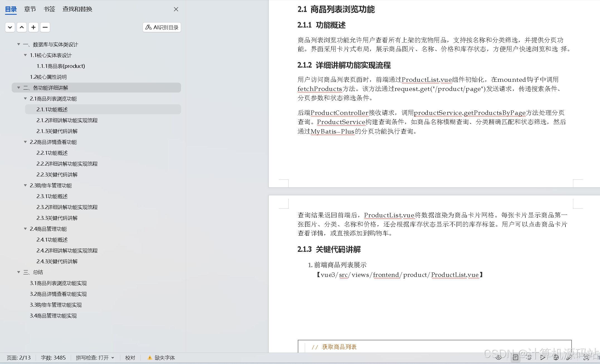Jump to 2.2.2详细讲解功能实现流程 entry

pyautogui.click(x=67, y=164)
